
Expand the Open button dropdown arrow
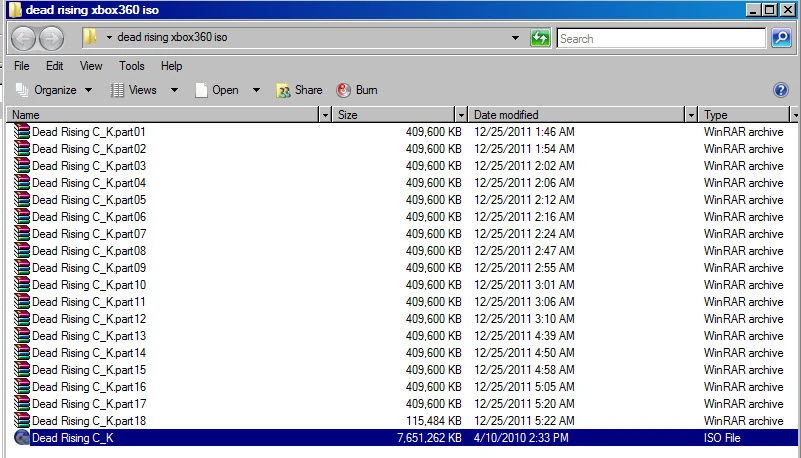[256, 90]
